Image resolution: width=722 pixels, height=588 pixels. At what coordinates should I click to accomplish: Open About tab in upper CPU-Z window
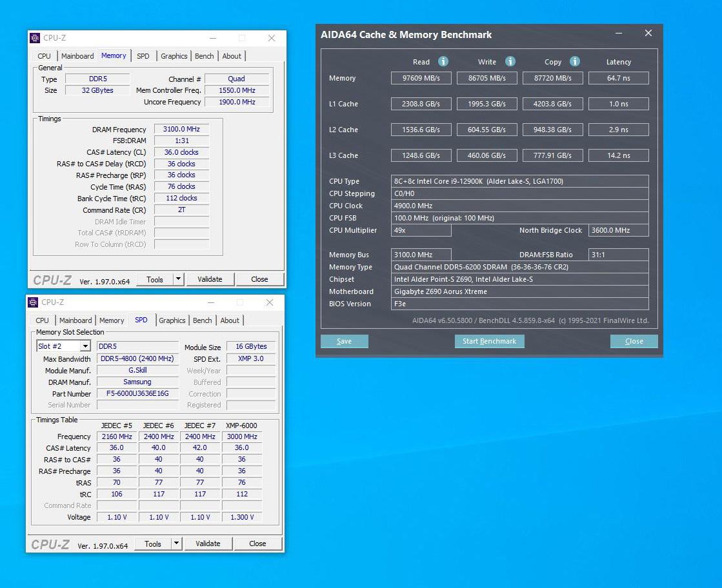tap(232, 56)
